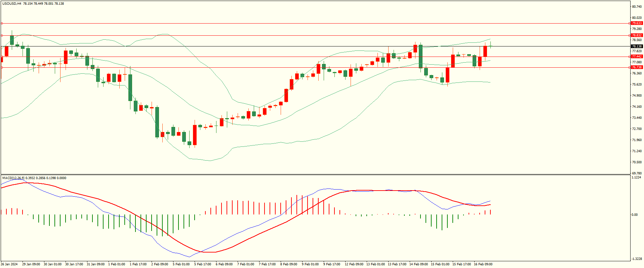
Task: Click the 5 Feb 17:00 time label
Action: coord(203,264)
